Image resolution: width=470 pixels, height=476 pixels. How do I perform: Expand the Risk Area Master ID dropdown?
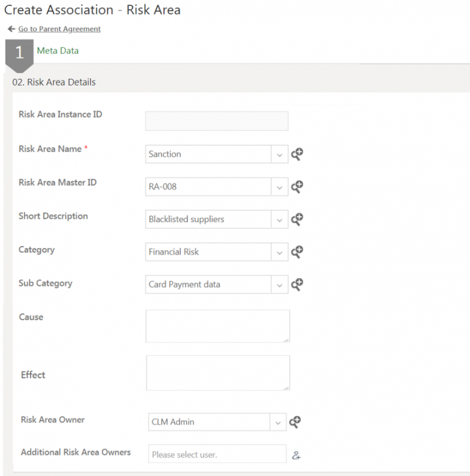point(279,187)
